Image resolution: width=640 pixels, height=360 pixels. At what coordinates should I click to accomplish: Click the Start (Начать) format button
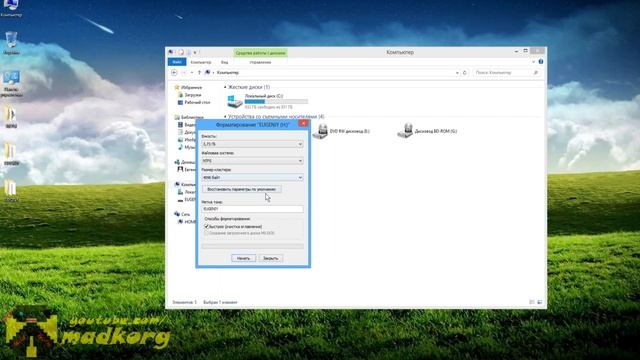244,258
